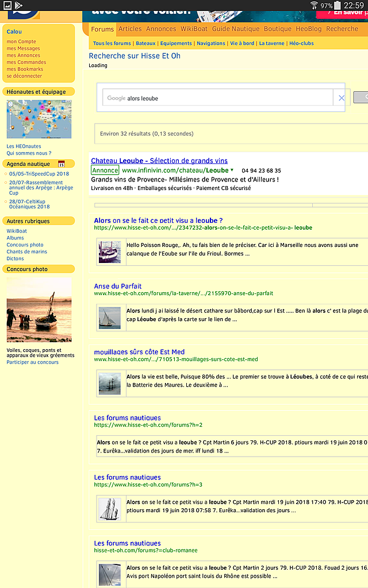368x588 pixels.
Task: Open Les forums nautiques club-romanee result
Action: 127,543
